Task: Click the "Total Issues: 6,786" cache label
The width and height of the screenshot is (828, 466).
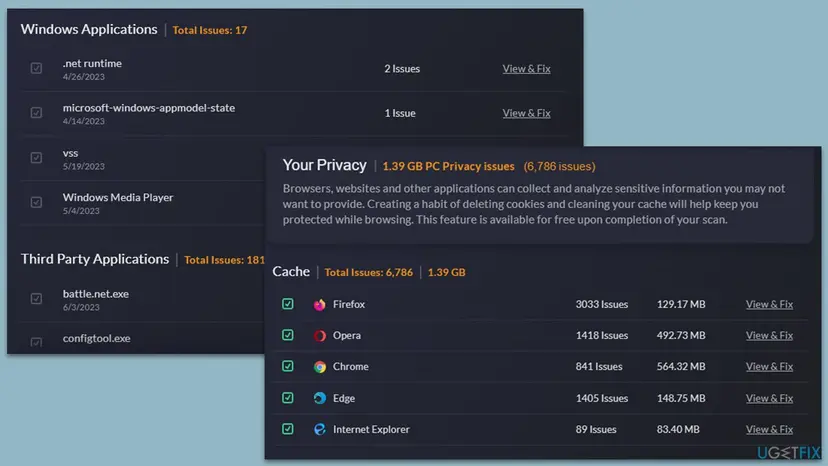Action: click(x=369, y=273)
